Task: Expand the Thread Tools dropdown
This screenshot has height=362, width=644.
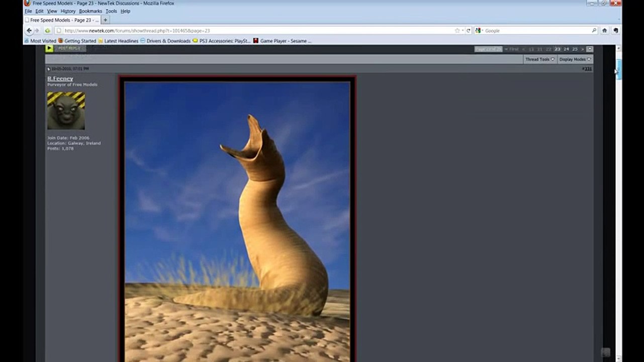Action: (540, 59)
